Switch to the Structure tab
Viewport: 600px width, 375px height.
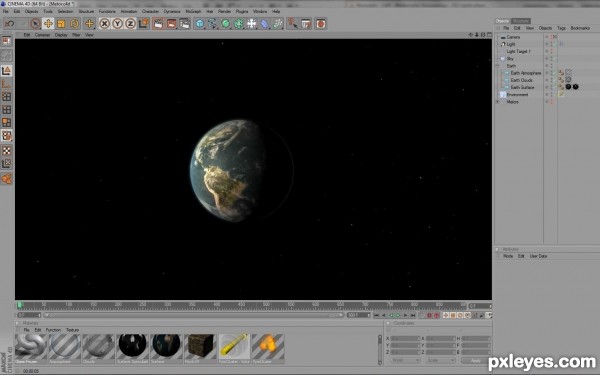[521, 21]
